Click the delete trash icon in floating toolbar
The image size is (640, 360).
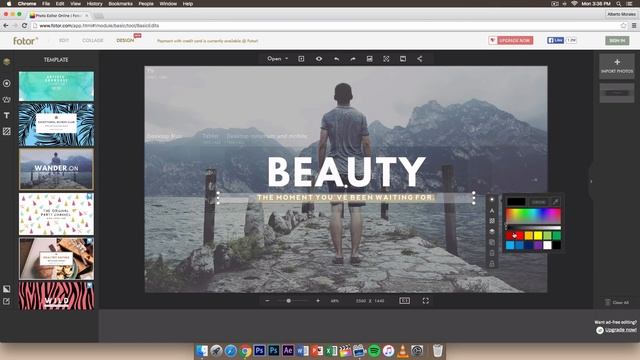(x=492, y=253)
